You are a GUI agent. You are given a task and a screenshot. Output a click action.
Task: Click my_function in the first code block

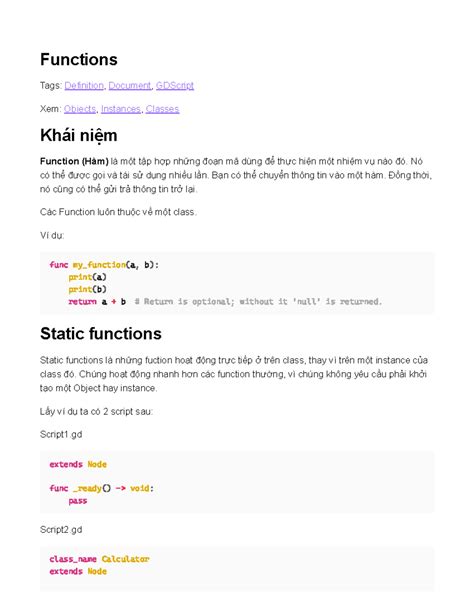[99, 265]
